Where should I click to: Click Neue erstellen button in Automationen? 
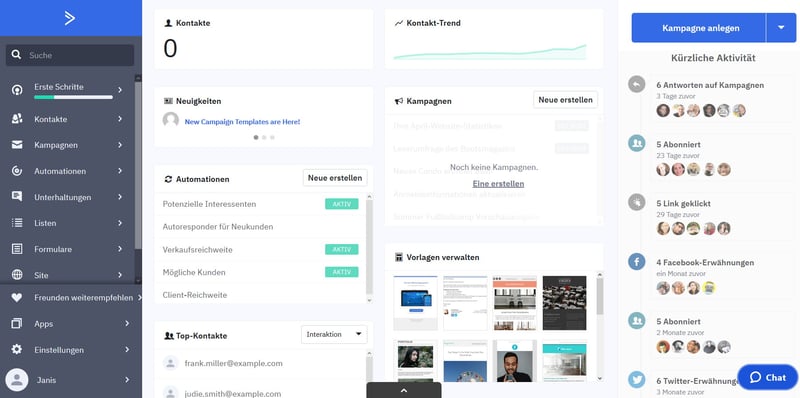pos(335,178)
